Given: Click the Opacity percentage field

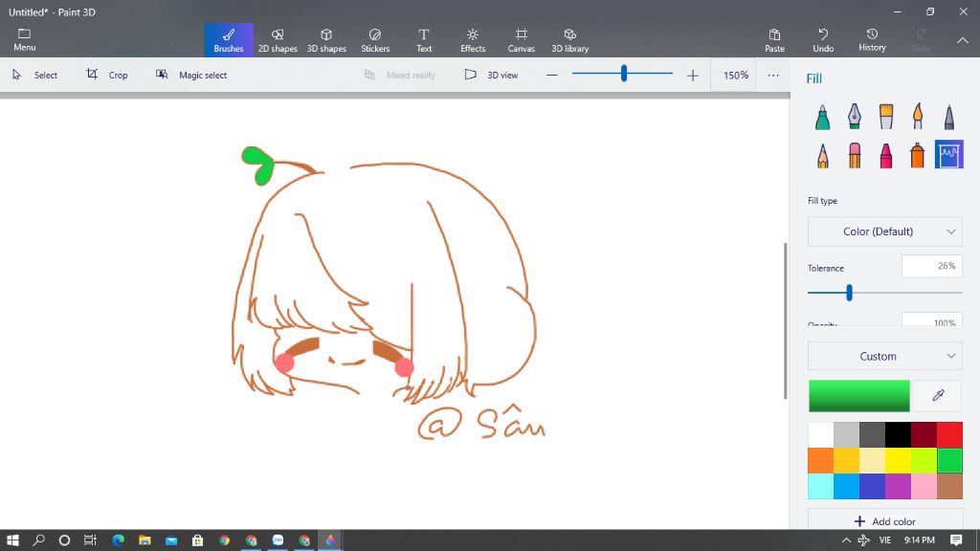Looking at the screenshot, I should [x=932, y=320].
